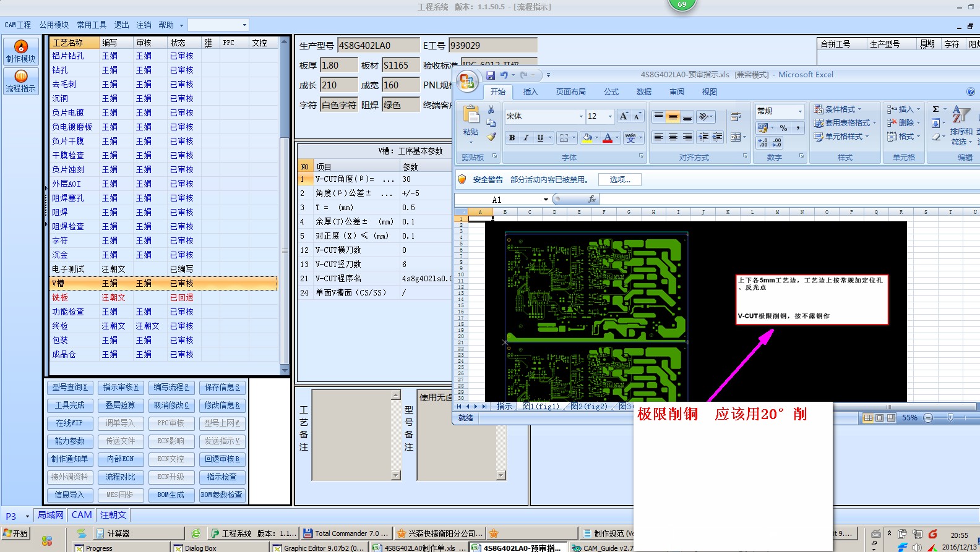Select the 铣板 process row
This screenshot has height=552, width=980.
(x=163, y=297)
